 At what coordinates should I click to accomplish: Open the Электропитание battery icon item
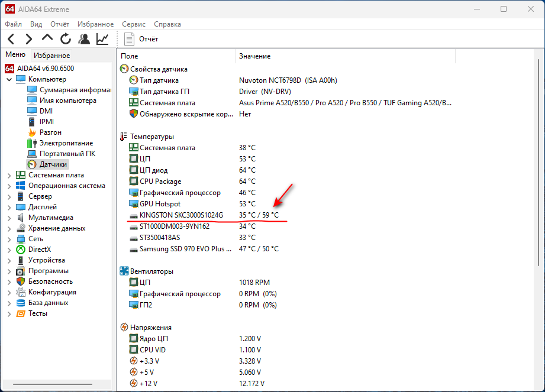pyautogui.click(x=32, y=143)
